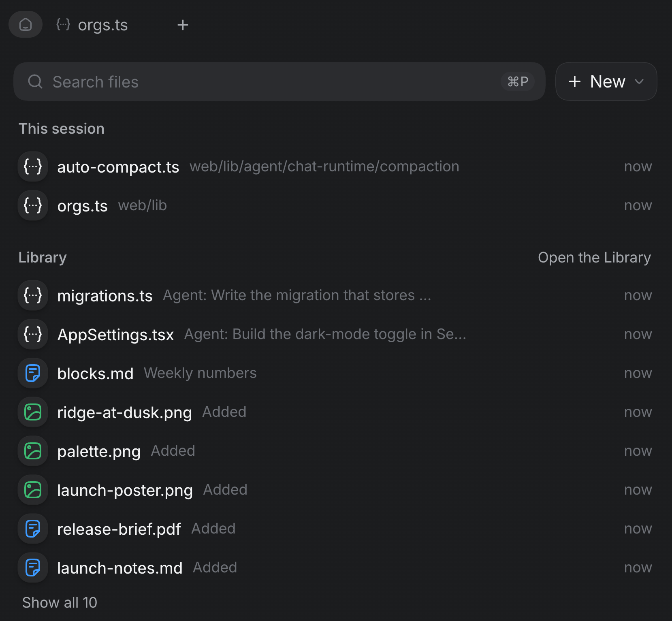Click the web/lib/agent/chat-runtime/compaction path
The image size is (672, 621).
tap(324, 166)
